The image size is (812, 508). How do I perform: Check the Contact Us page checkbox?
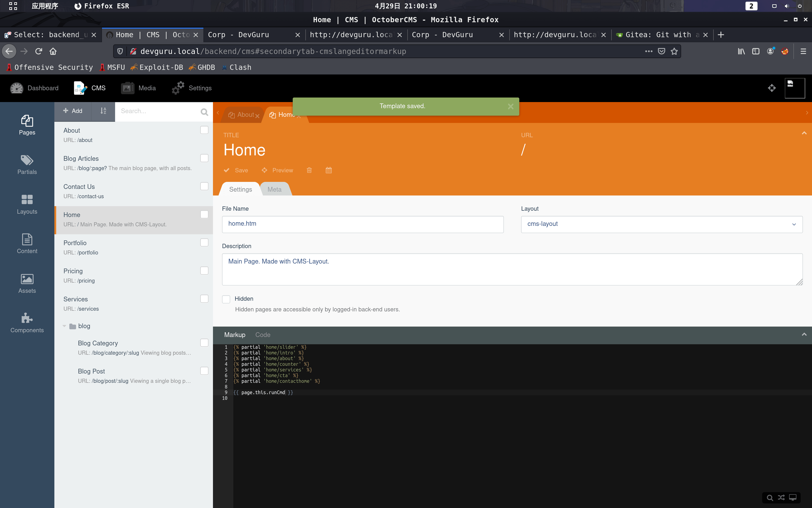pos(204,186)
